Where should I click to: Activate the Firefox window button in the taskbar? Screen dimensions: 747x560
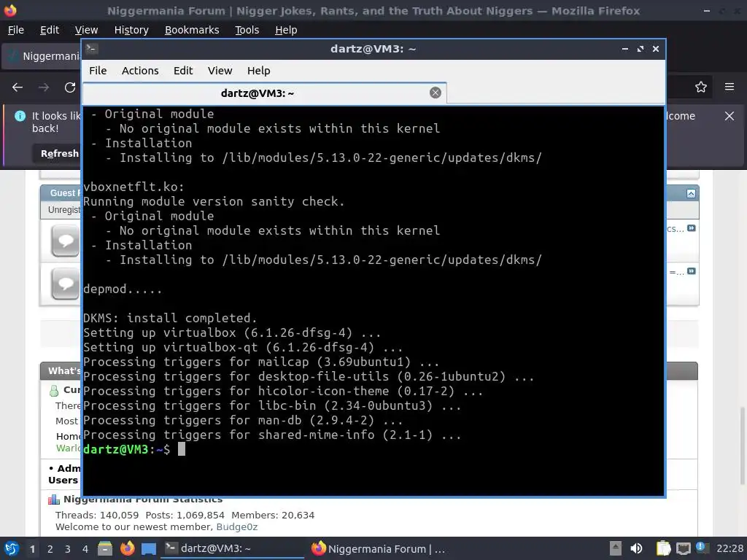pyautogui.click(x=379, y=548)
